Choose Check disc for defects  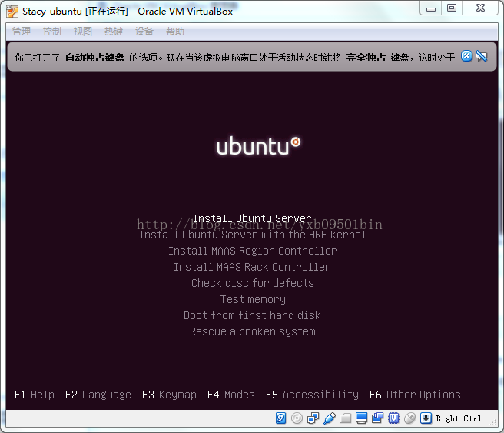252,283
